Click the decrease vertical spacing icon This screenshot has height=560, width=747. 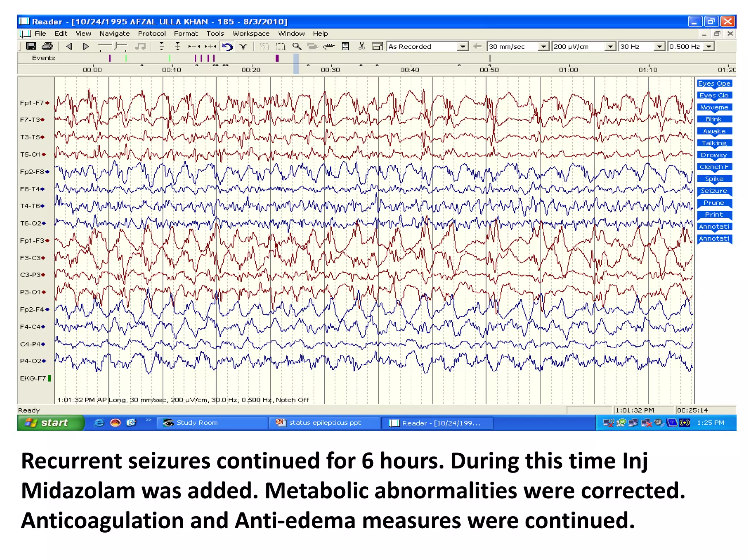coord(162,46)
